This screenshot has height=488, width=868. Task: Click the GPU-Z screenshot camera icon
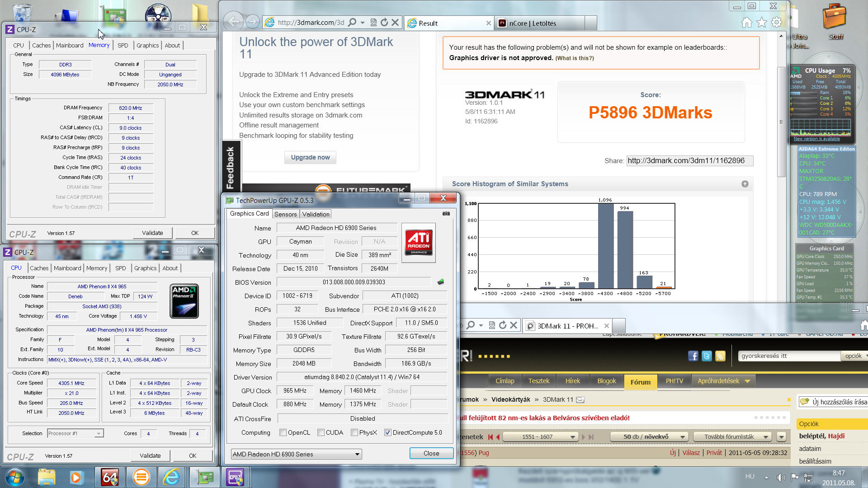point(446,214)
